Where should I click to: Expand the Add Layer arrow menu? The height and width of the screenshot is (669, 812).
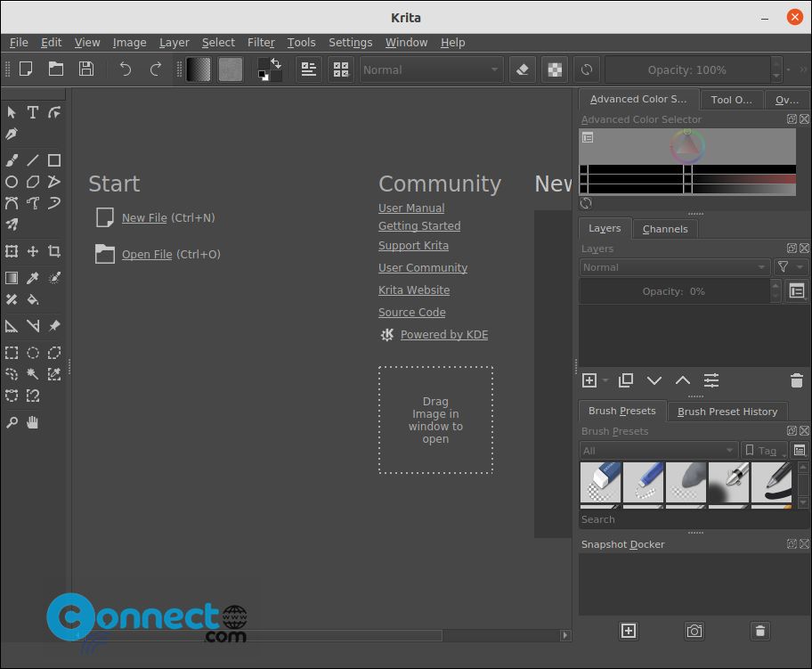(x=605, y=380)
